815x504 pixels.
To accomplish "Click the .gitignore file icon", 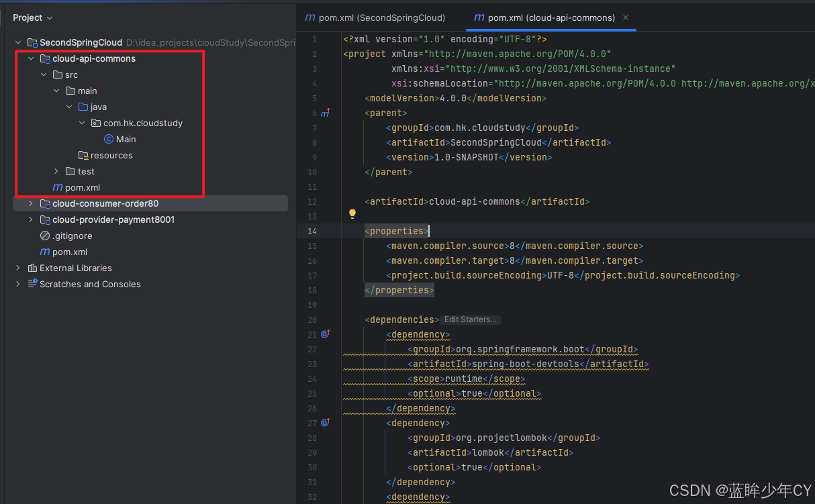I will [45, 236].
